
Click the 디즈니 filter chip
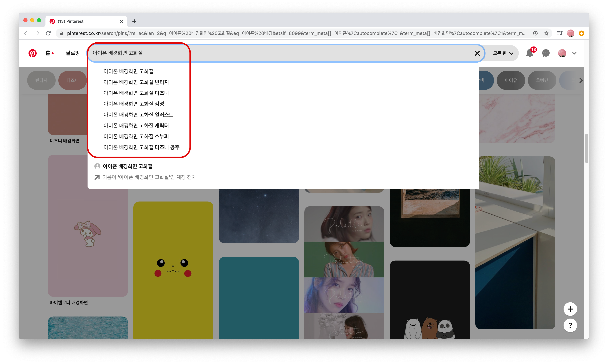(x=73, y=80)
